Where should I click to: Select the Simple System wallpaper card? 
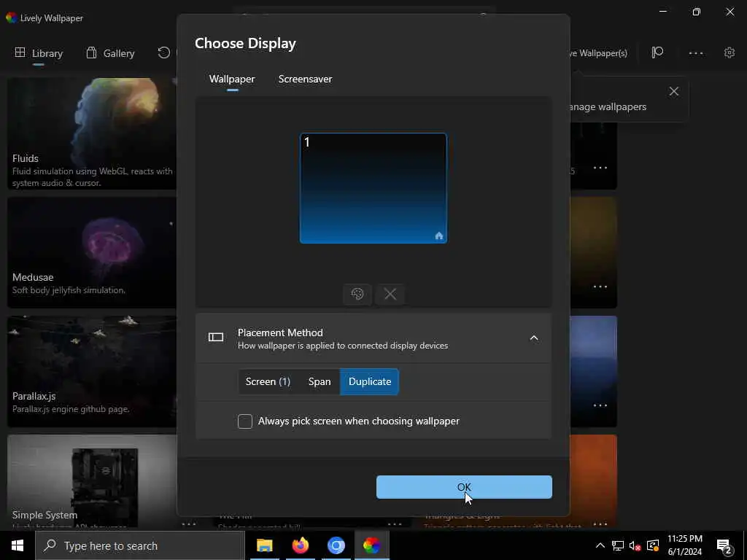[92, 481]
